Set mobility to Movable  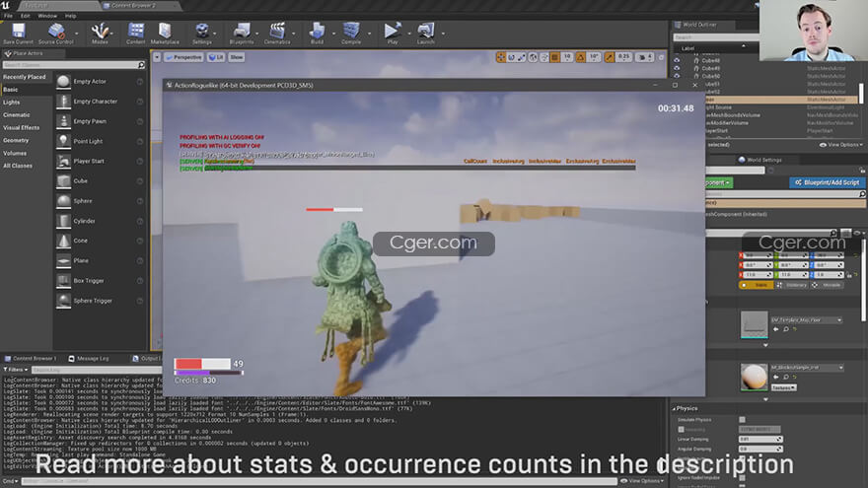point(827,285)
